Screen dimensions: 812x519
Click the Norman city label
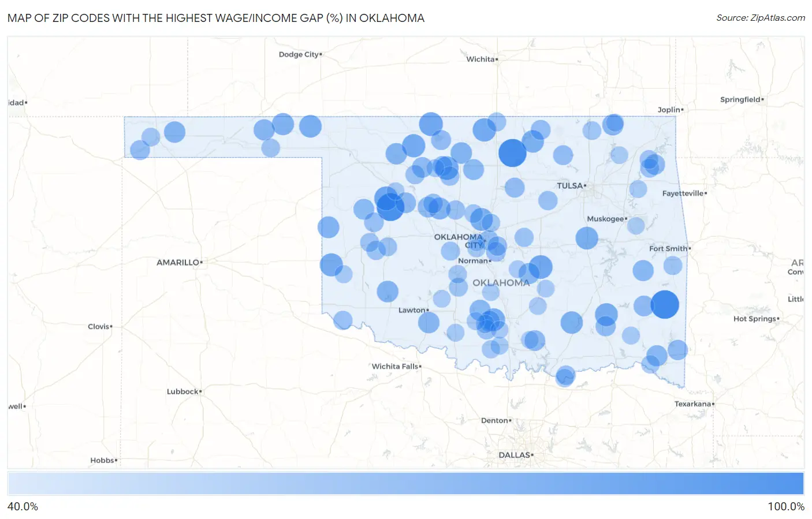(x=473, y=261)
